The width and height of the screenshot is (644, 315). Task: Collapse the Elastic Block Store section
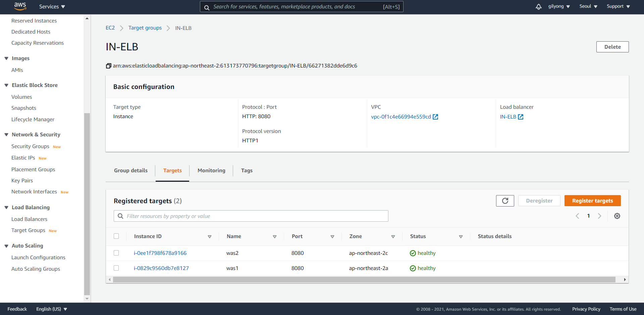pyautogui.click(x=6, y=85)
